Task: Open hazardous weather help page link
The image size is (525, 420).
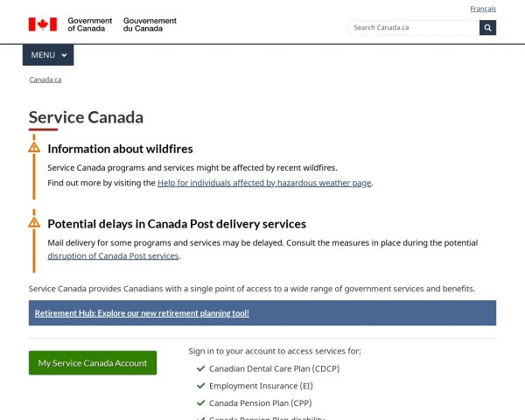Action: 264,183
